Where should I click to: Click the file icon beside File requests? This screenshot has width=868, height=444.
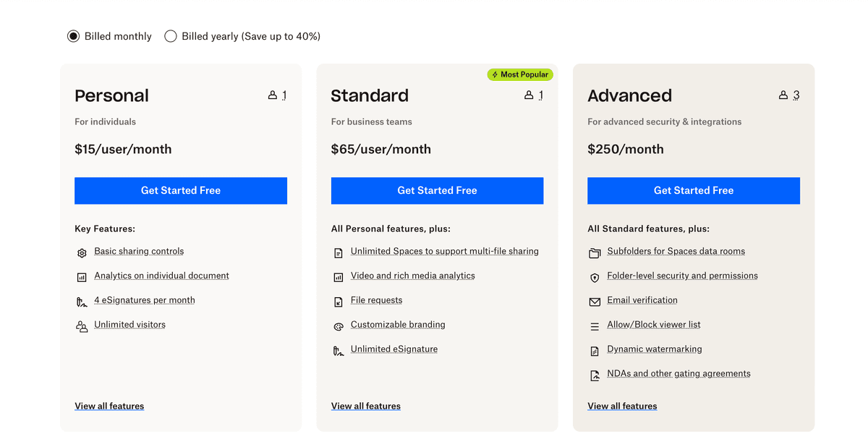pyautogui.click(x=338, y=302)
